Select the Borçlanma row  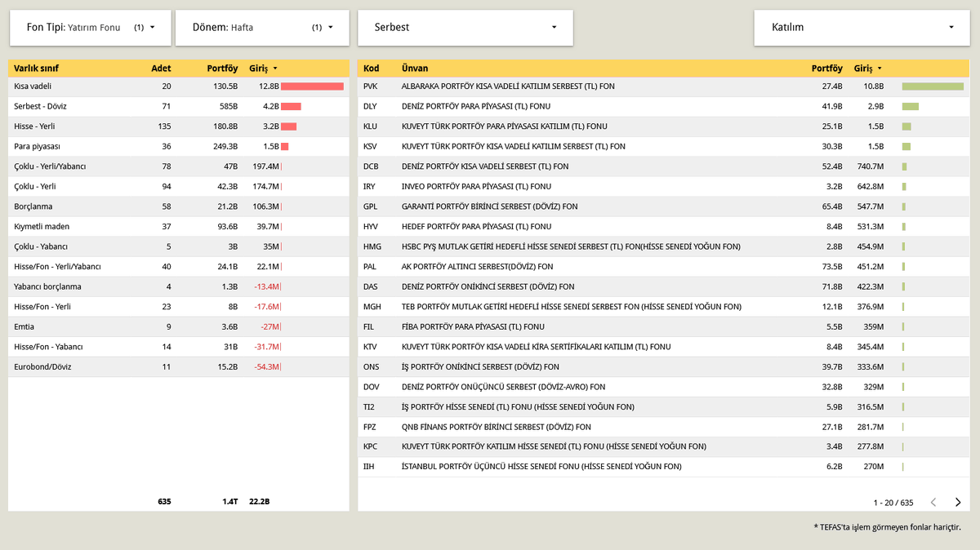click(179, 206)
